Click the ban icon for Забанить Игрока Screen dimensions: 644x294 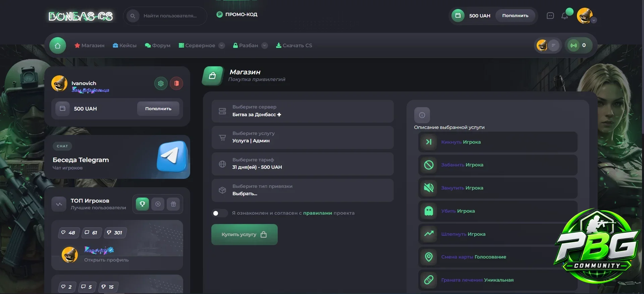coord(429,165)
